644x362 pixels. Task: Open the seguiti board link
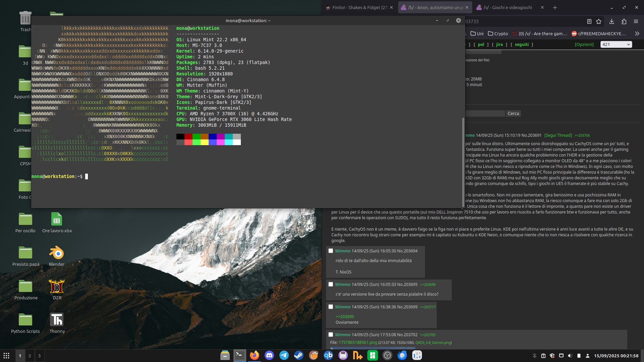tap(522, 44)
